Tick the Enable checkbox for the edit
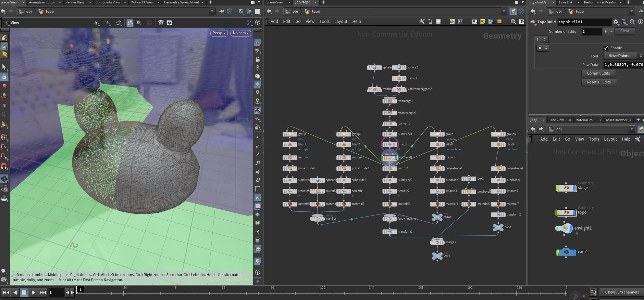 click(606, 48)
